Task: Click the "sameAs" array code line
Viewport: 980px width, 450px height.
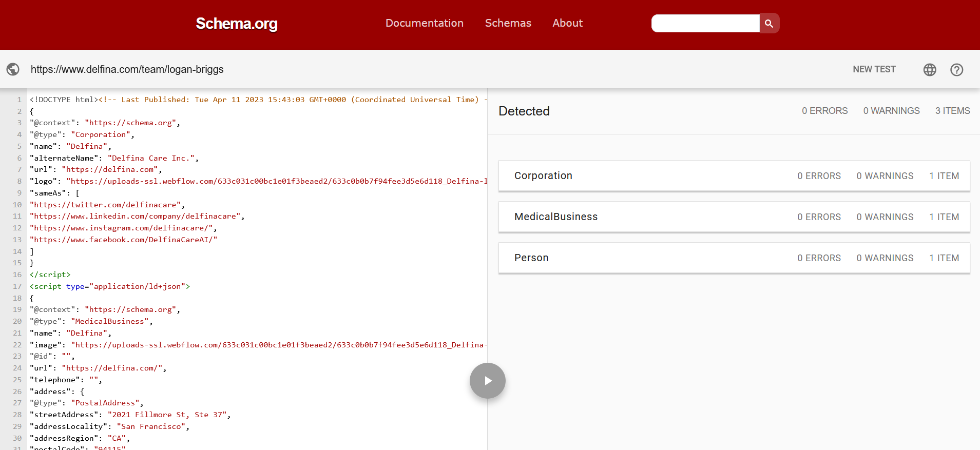Action: [x=54, y=193]
